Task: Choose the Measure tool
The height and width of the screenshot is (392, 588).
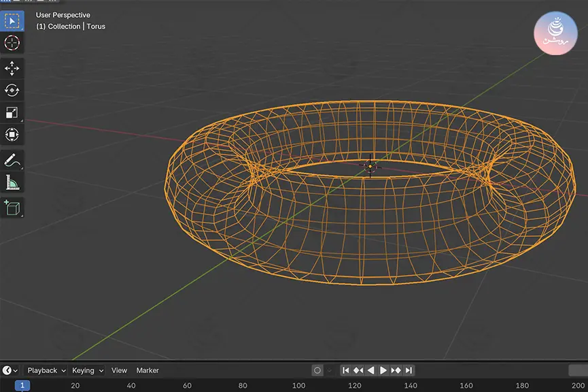Action: (12, 182)
